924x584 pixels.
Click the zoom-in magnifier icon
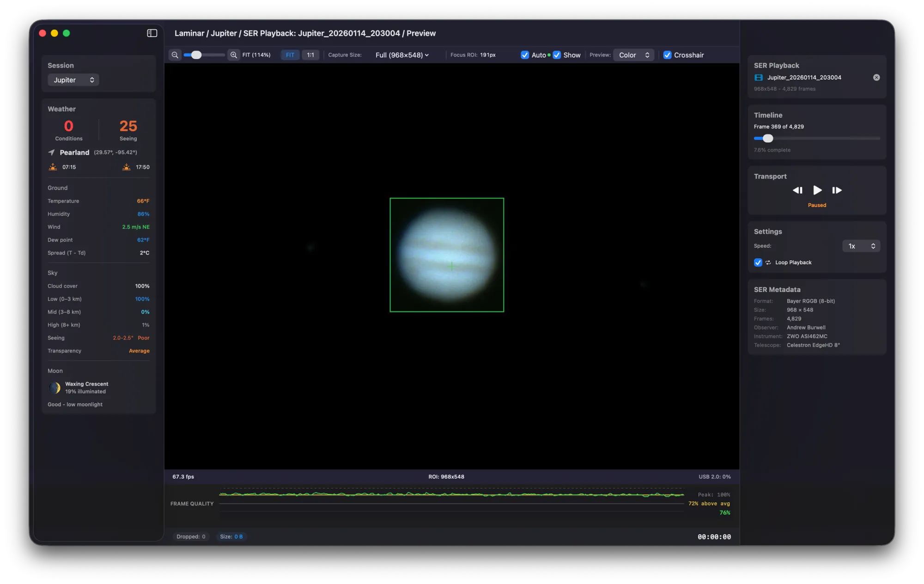pos(234,55)
